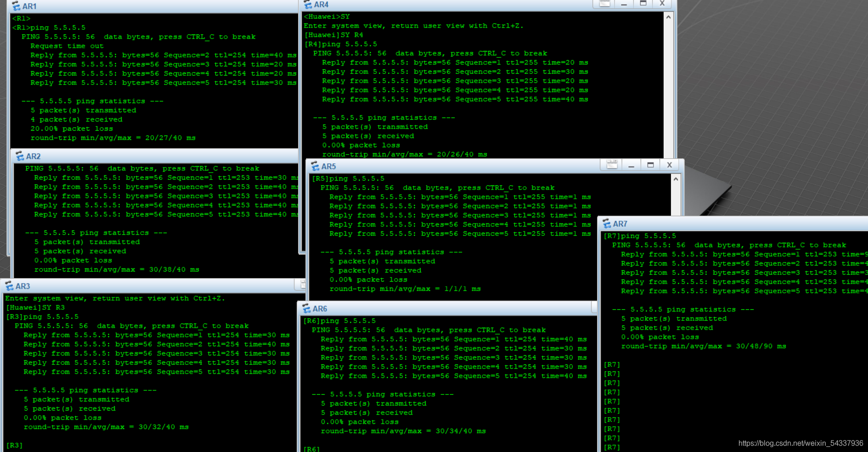868x452 pixels.
Task: Click AR2 round-trip '30/38/40 ms' line
Action: pyautogui.click(x=117, y=269)
